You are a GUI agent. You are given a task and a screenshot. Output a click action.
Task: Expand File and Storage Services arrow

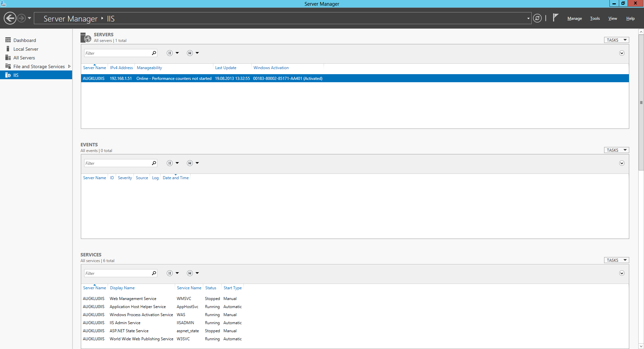coord(69,66)
